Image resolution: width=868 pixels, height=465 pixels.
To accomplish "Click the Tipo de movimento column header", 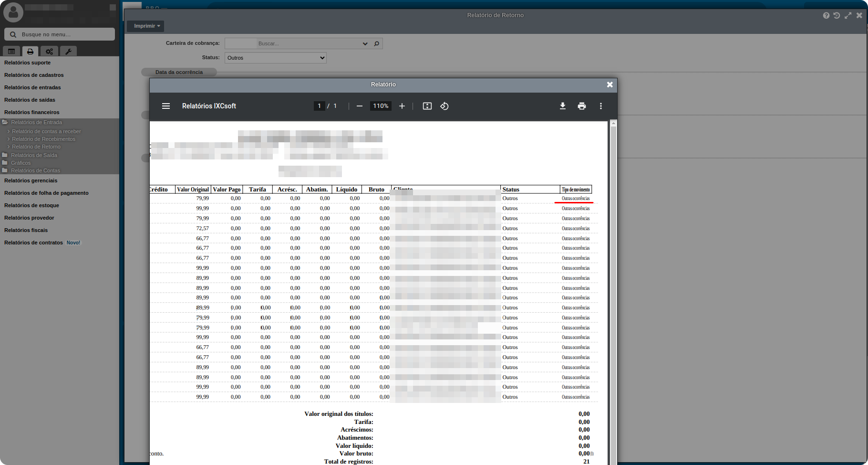I will [576, 190].
